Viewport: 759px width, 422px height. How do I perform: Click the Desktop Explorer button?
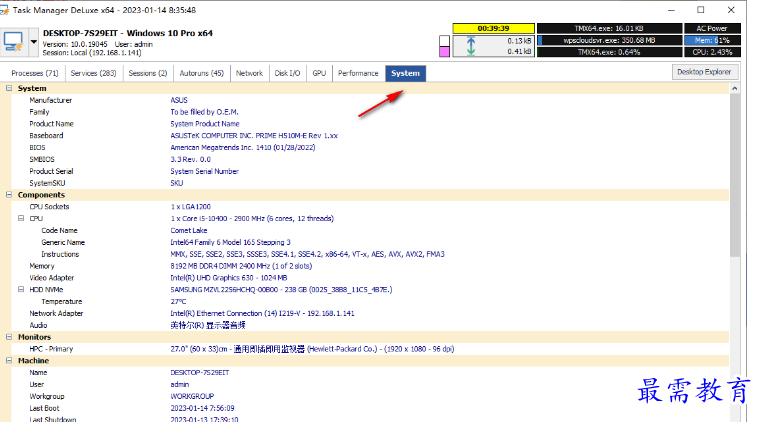click(x=704, y=72)
